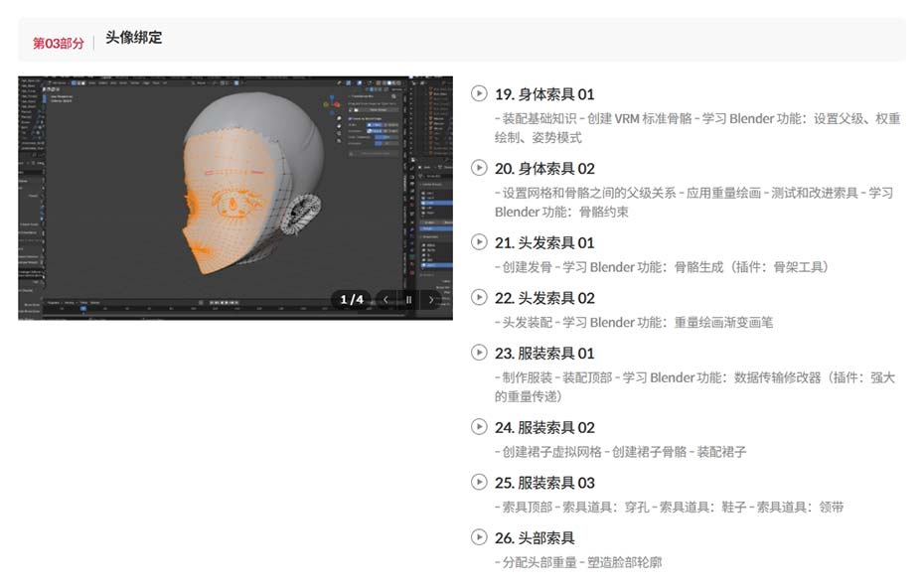Select description mentioning 骨骼约束
Screen dimensions: 924x587
pos(694,203)
